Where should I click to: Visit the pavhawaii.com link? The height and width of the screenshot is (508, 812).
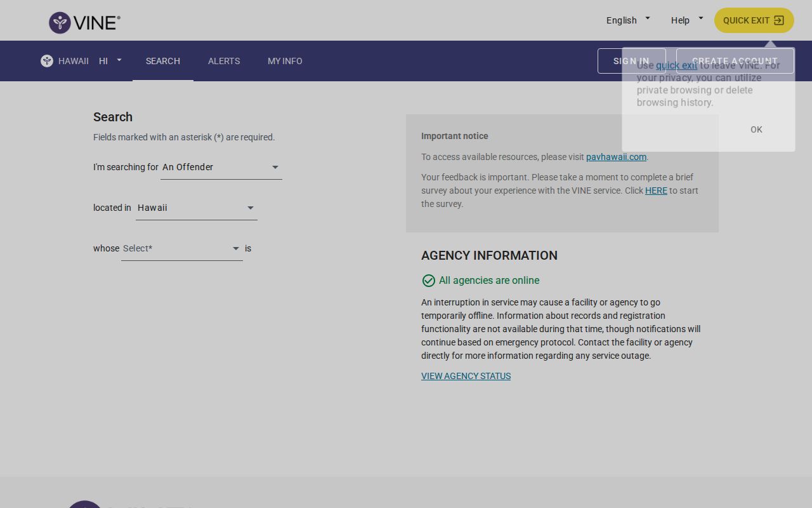[616, 157]
